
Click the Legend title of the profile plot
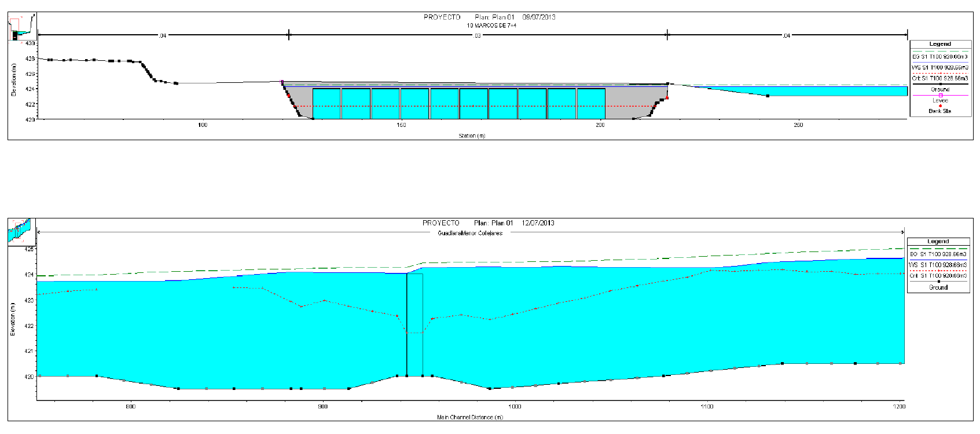click(x=938, y=241)
